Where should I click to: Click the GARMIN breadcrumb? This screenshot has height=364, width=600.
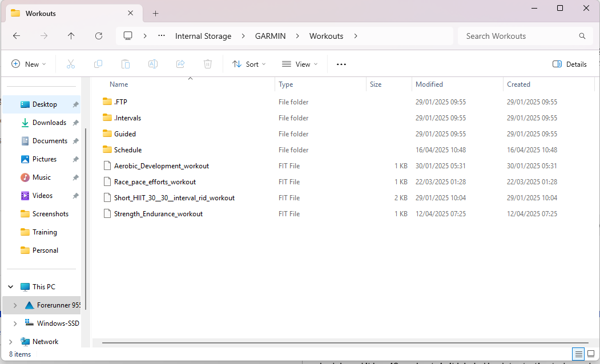tap(270, 36)
